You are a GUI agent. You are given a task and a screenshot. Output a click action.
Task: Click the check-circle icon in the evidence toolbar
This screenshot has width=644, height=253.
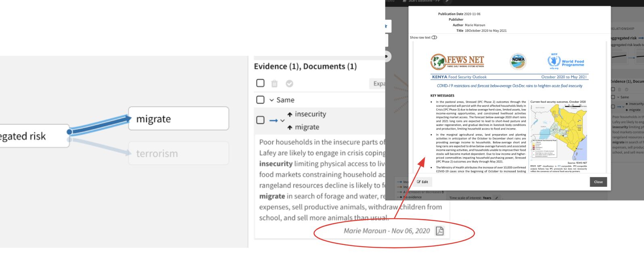[x=289, y=83]
